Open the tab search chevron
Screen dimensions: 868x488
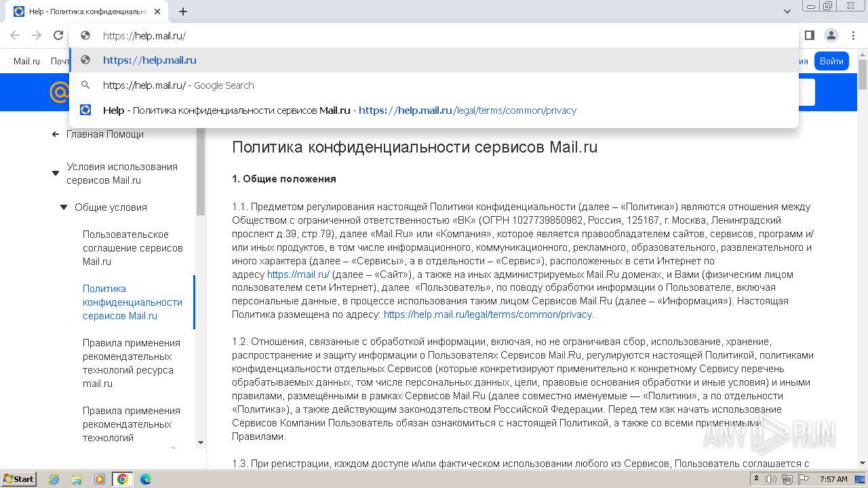787,12
